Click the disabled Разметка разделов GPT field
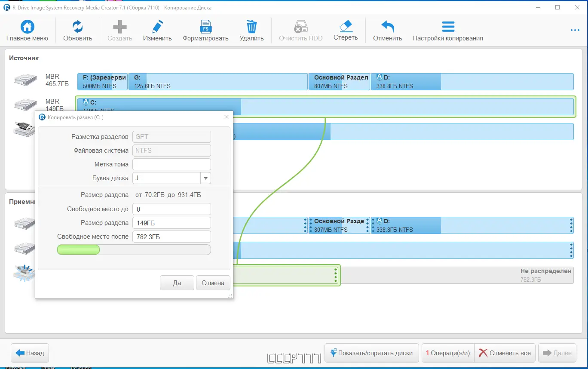Image resolution: width=588 pixels, height=369 pixels. coord(171,137)
